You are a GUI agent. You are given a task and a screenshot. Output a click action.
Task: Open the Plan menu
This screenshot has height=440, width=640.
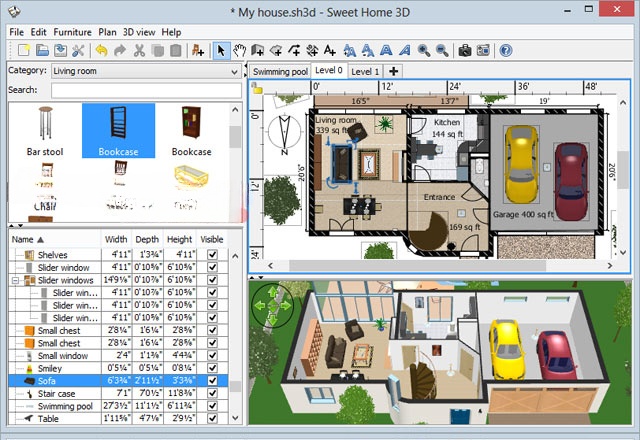coord(107,32)
